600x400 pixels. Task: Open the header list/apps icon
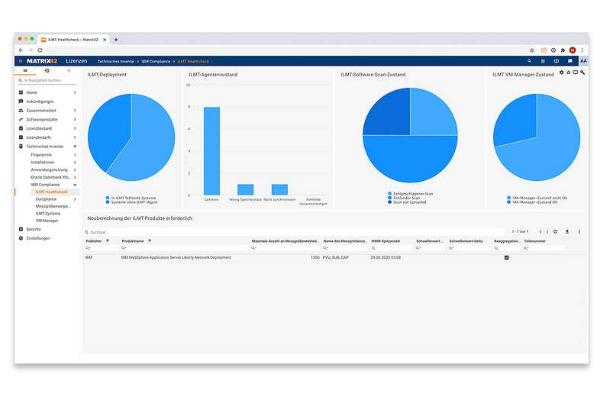click(x=543, y=61)
